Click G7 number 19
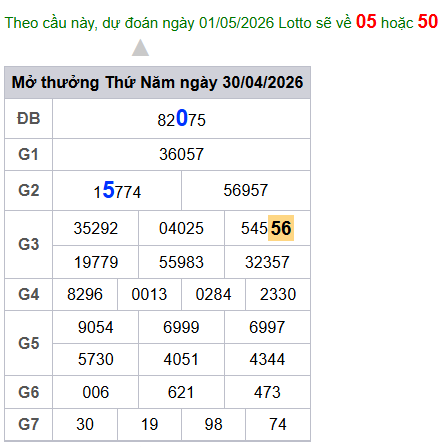The height and width of the screenshot is (447, 441). [x=149, y=424]
